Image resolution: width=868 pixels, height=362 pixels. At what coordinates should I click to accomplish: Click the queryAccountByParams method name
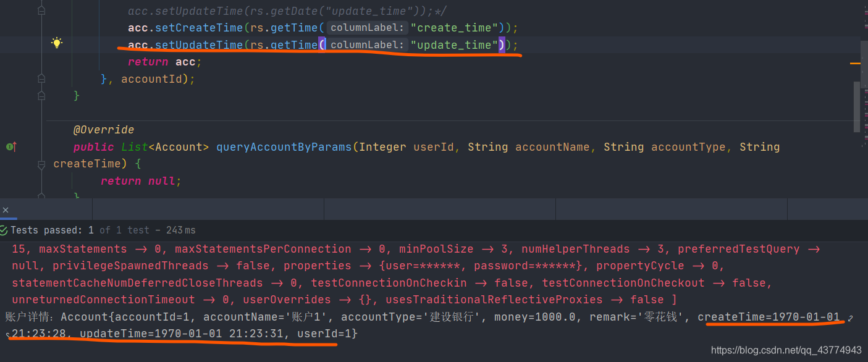[284, 147]
